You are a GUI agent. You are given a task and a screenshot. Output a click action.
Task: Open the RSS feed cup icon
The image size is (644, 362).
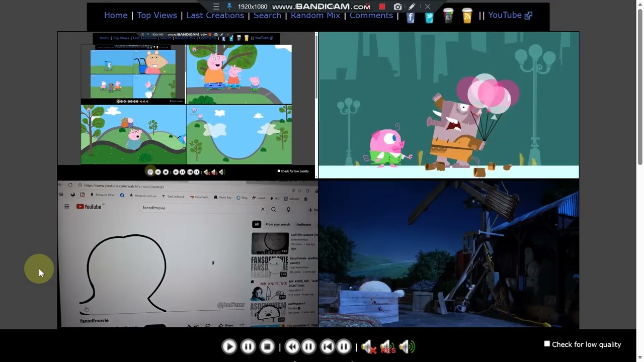click(467, 16)
